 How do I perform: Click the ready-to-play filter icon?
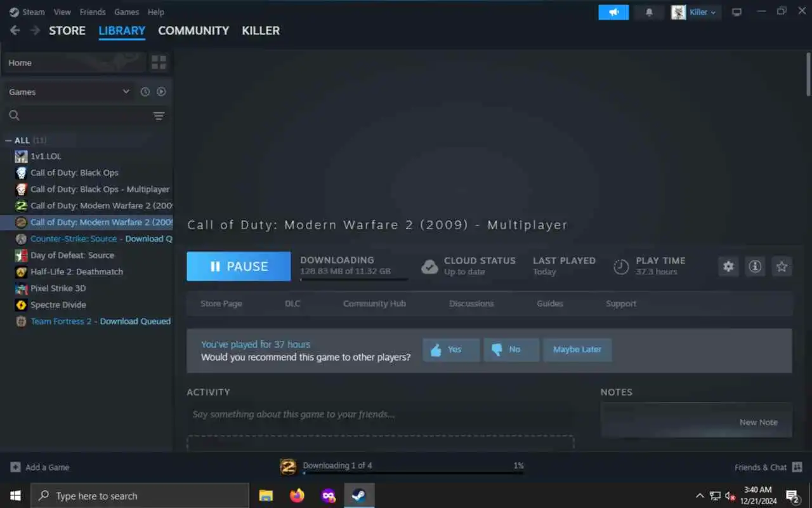tap(161, 91)
